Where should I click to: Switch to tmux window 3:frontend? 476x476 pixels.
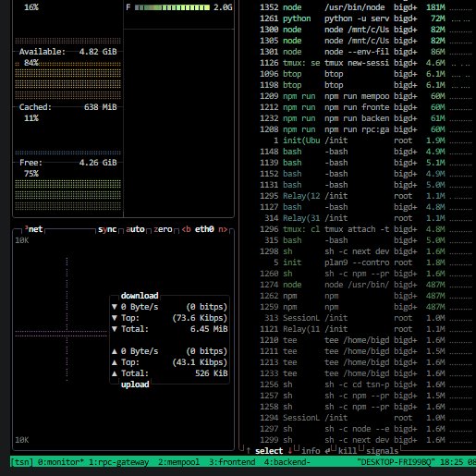232,462
